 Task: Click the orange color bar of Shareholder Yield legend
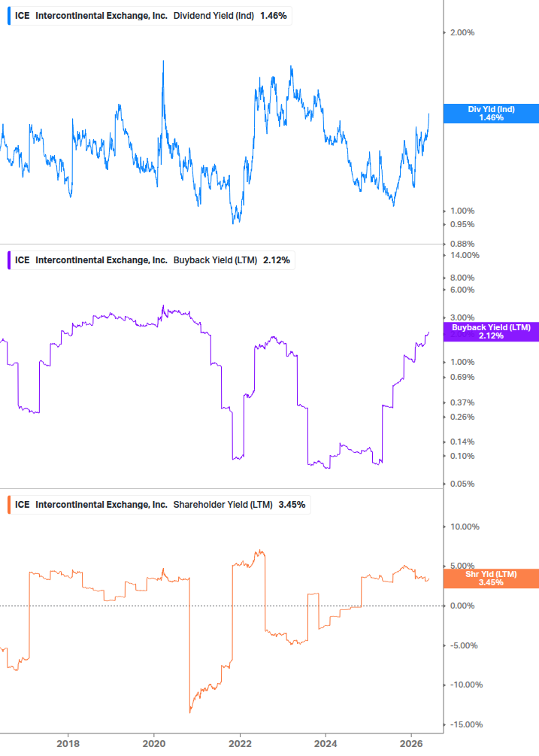point(9,505)
